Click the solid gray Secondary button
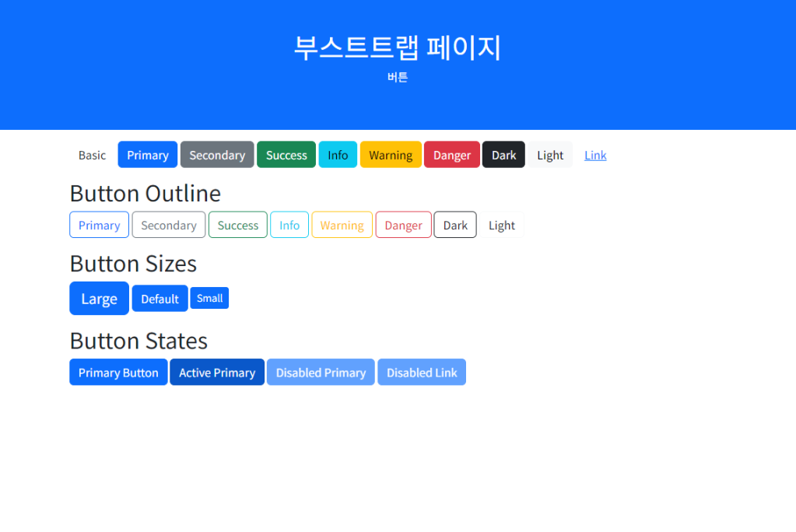 [x=217, y=155]
